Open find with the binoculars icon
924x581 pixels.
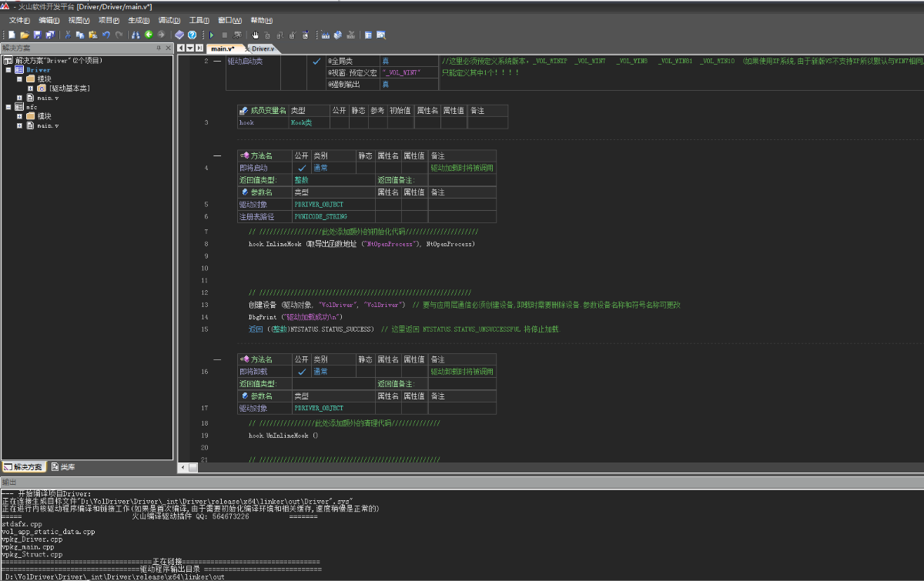tap(136, 35)
